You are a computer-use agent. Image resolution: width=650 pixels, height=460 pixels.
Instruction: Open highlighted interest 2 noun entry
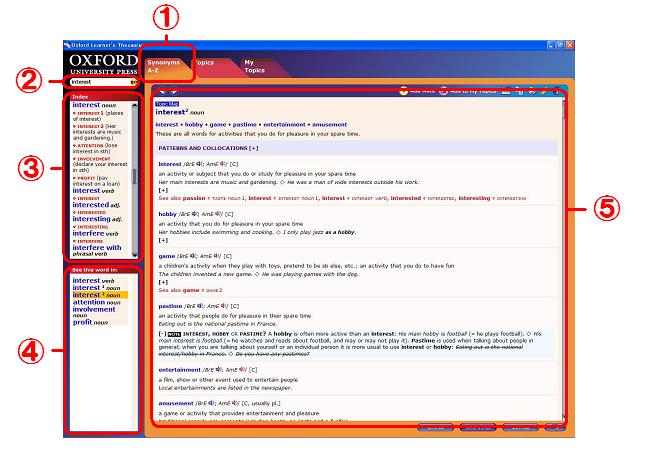100,295
